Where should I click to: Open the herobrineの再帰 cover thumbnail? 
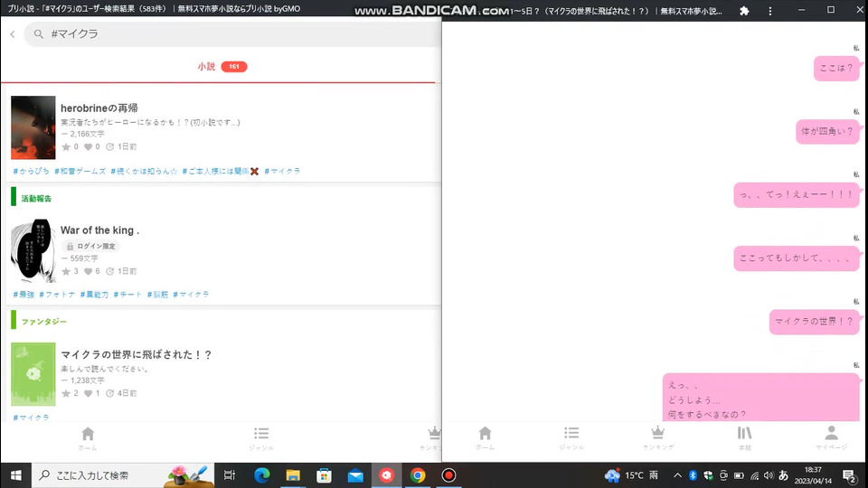(33, 127)
